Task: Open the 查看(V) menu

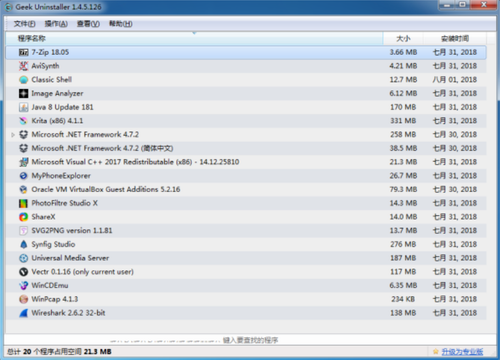Action: click(x=88, y=24)
